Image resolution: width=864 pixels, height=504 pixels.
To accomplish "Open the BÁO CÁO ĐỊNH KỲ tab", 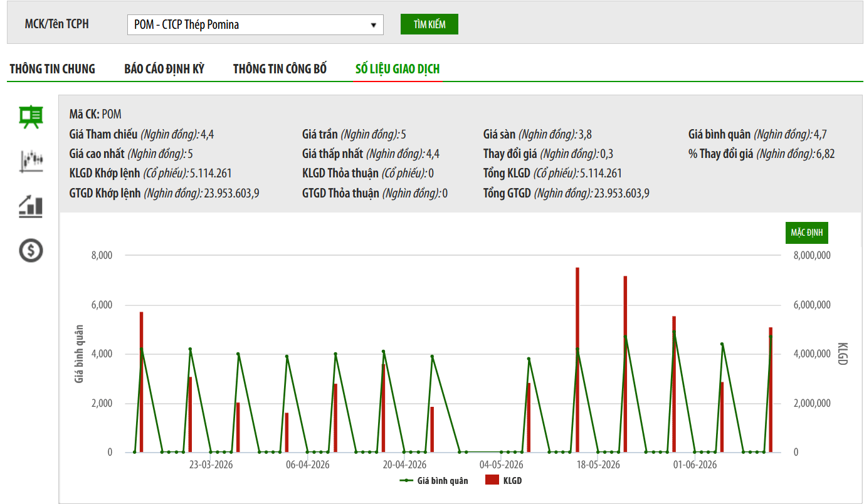I will [164, 69].
